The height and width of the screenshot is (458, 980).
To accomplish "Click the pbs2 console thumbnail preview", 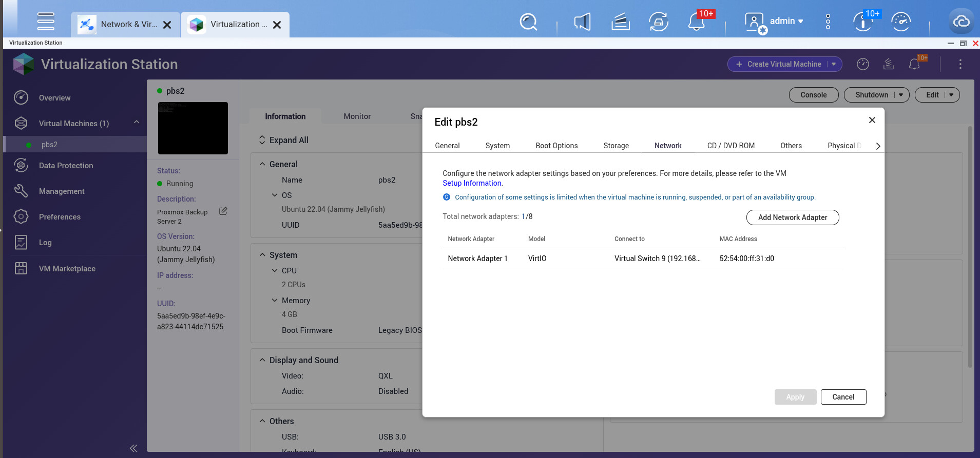I will 193,128.
